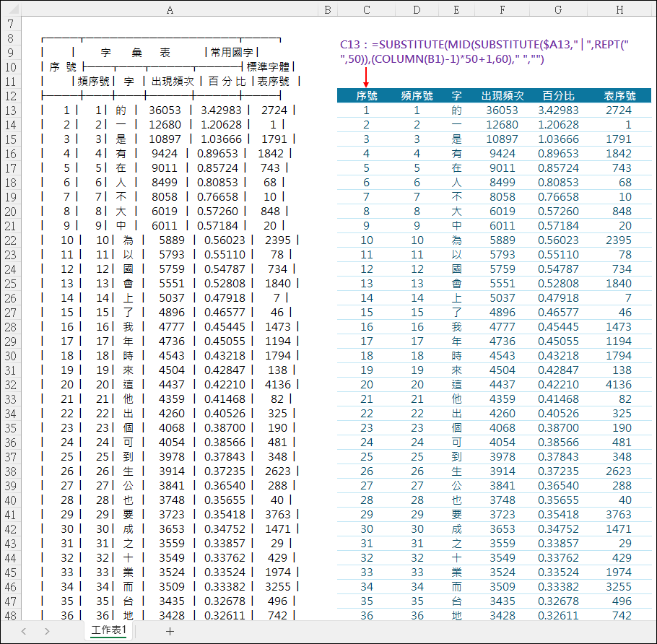Image resolution: width=657 pixels, height=644 pixels.
Task: Select cell A22 row containing 為
Action: click(170, 240)
